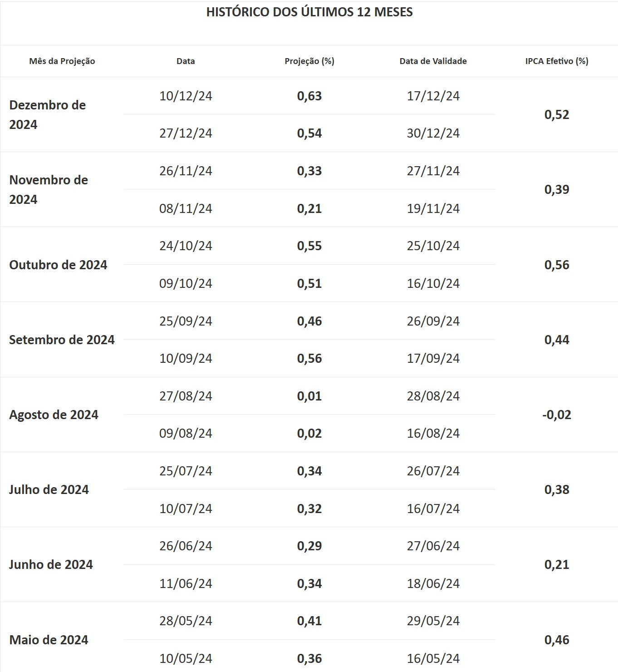Click the title 'Histórico dos Últimos 12 Meses'
618x672 pixels.
[x=309, y=12]
